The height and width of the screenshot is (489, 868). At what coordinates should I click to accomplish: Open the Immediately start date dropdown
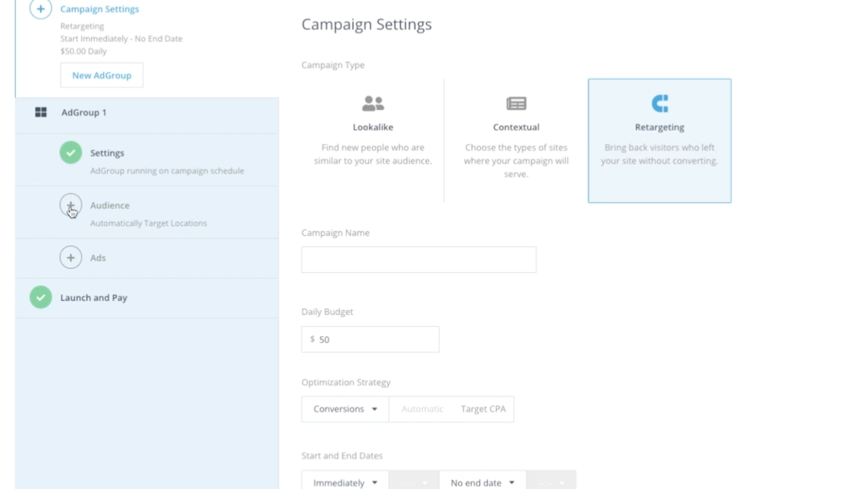(x=344, y=482)
